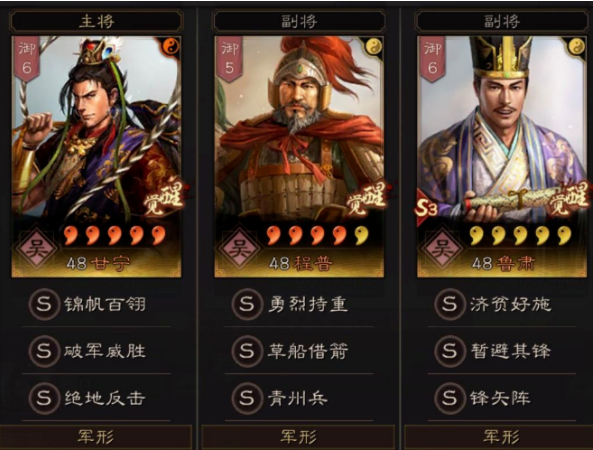Click the yin-yang icon on 甘宁's card

pyautogui.click(x=172, y=47)
